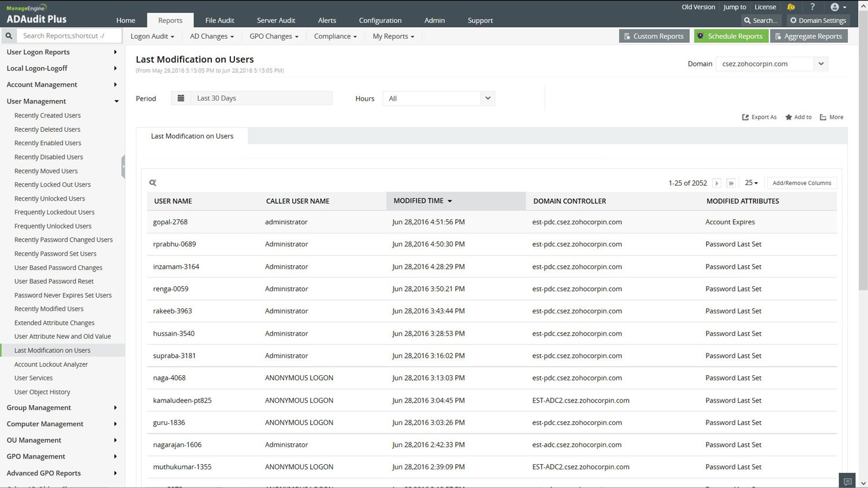Viewport: 868px width, 488px height.
Task: Jump to last page of results
Action: [x=731, y=183]
